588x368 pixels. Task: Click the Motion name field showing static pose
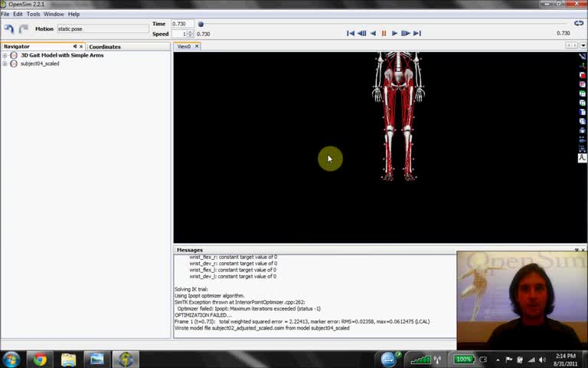point(103,29)
